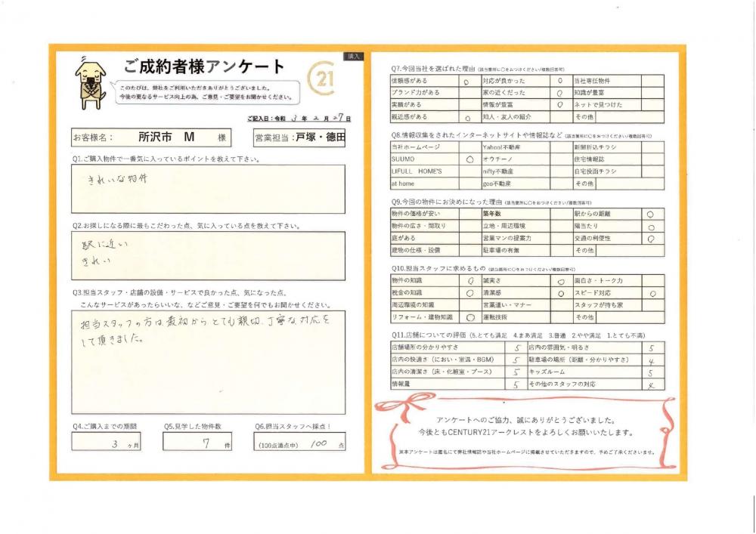Click the 知人・友人の紹介 label
Screen dimensions: 756x534
click(x=507, y=117)
